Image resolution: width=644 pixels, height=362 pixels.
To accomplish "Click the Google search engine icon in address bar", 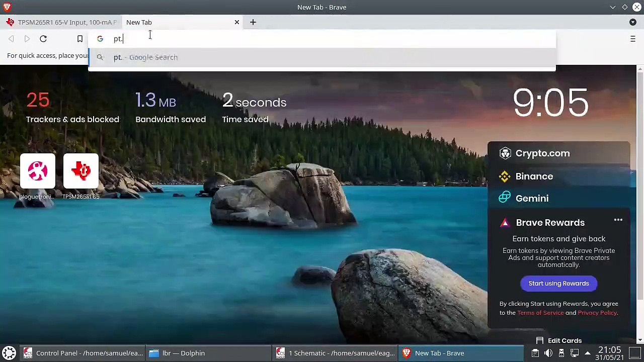I will click(x=100, y=39).
